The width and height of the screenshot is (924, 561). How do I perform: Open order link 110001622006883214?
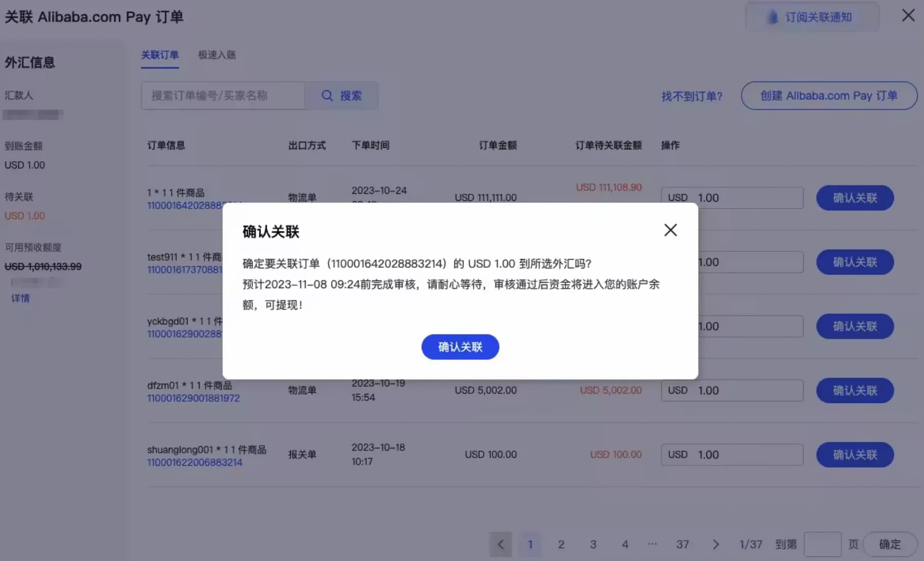(x=194, y=462)
